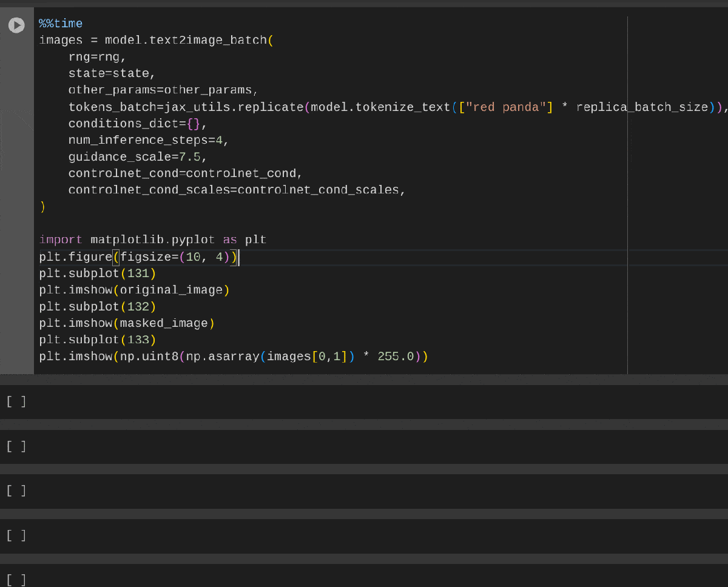Viewport: 728px width, 587px height.
Task: Click the 'other_params=other_params,' line
Action: pos(163,90)
